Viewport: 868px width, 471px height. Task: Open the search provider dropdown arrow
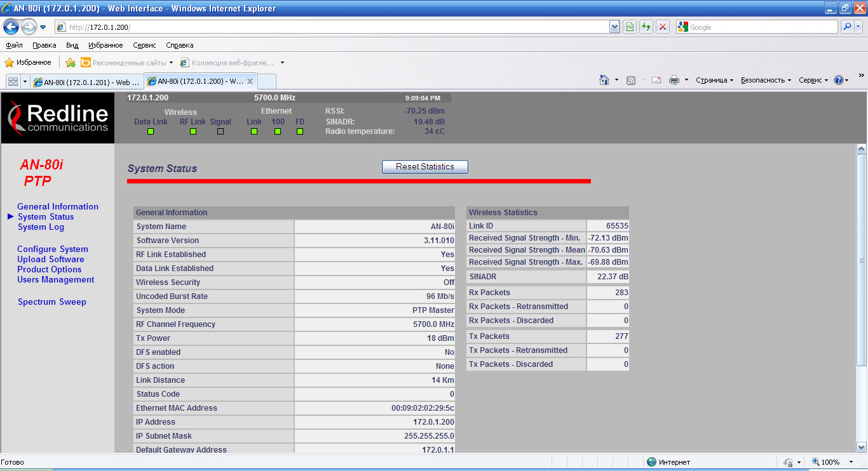tap(858, 27)
